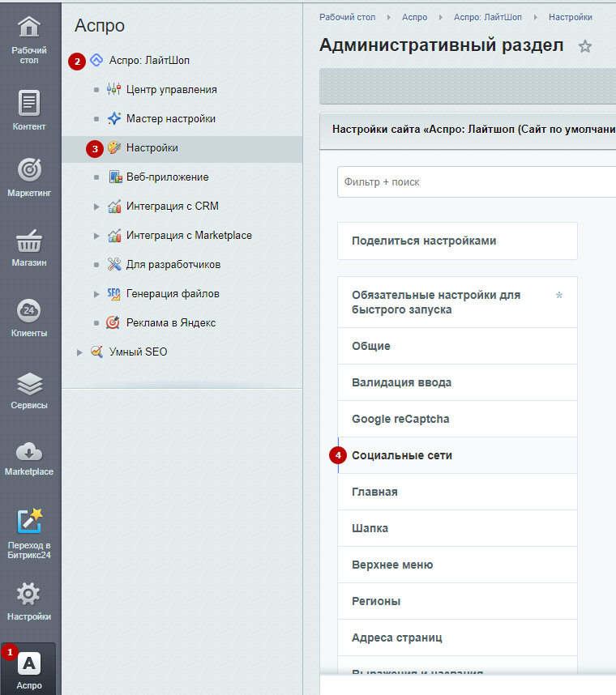
Task: Open the Общие settings tab
Action: tap(457, 346)
